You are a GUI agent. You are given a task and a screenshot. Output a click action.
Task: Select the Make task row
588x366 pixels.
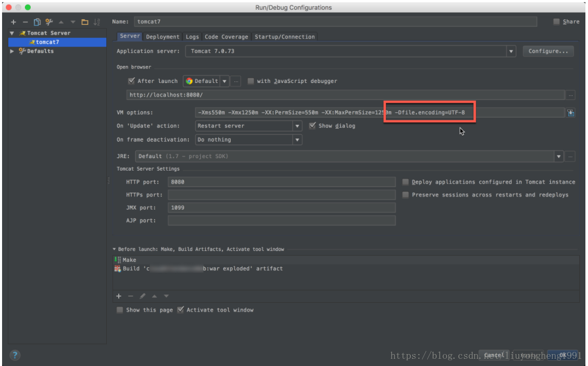coord(346,260)
